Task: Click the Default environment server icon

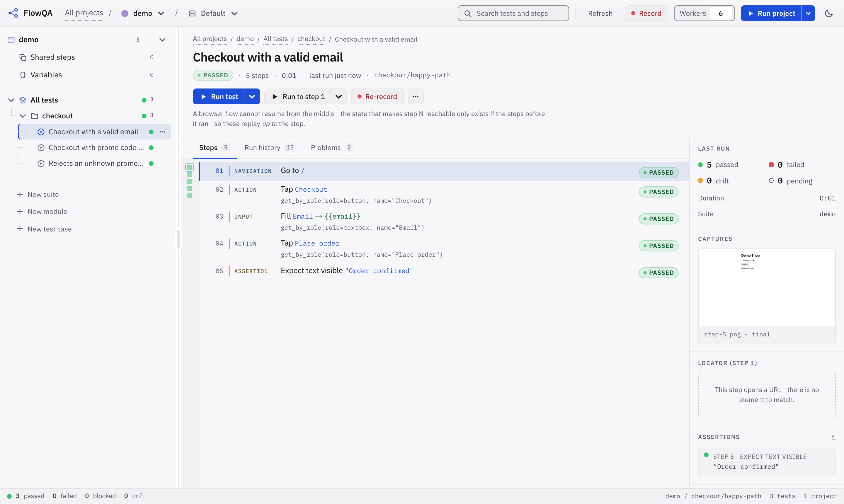Action: pyautogui.click(x=192, y=13)
